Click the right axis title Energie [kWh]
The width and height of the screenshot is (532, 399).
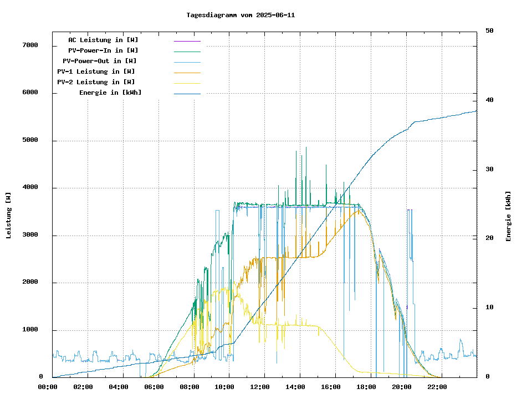pyautogui.click(x=508, y=216)
